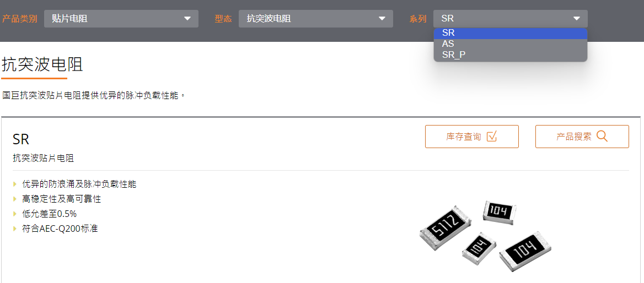Click the checkmark icon beside 库存查询

[x=492, y=136]
